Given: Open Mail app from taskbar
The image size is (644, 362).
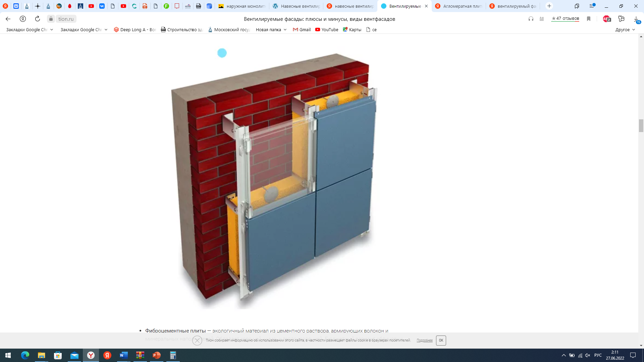Looking at the screenshot, I should click(74, 355).
